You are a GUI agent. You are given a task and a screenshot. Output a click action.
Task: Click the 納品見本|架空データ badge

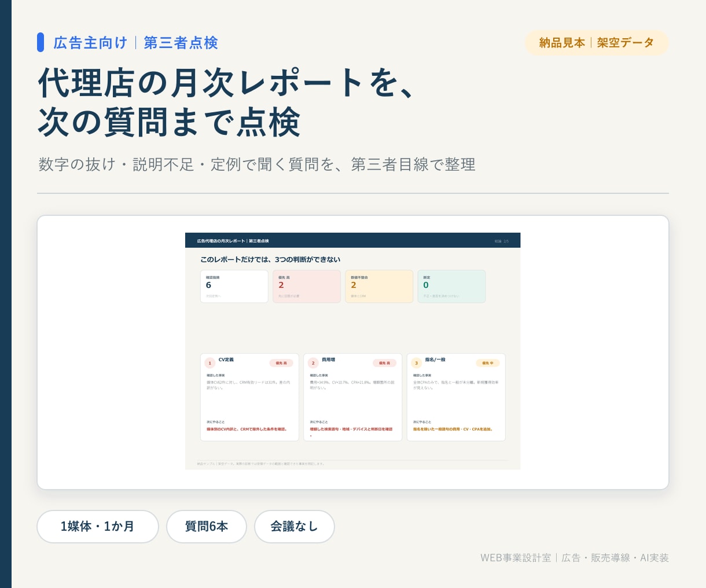coord(597,43)
